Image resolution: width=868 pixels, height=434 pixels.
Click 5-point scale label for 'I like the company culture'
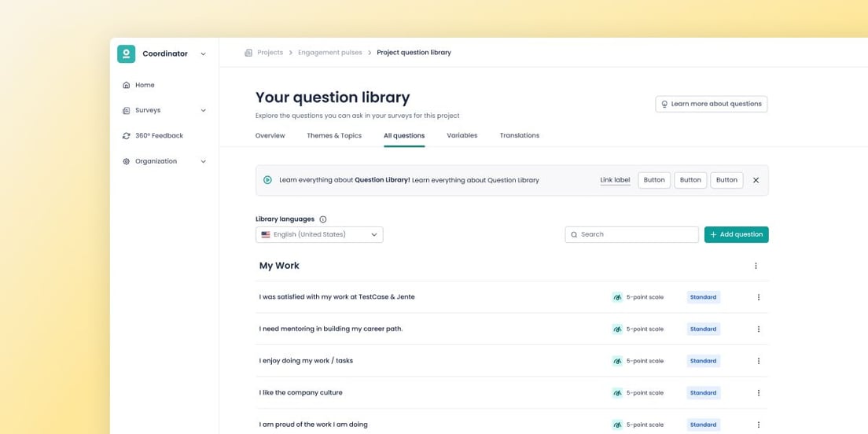coord(645,392)
